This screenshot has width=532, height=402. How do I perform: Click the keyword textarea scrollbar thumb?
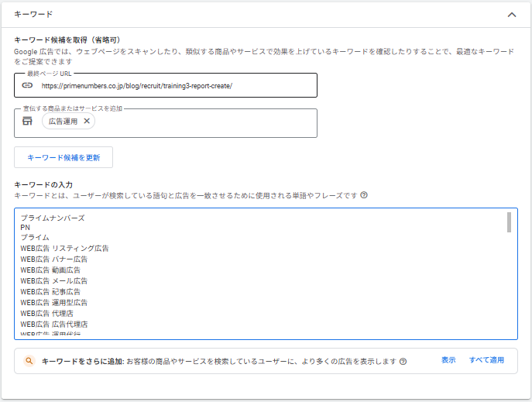pos(509,222)
